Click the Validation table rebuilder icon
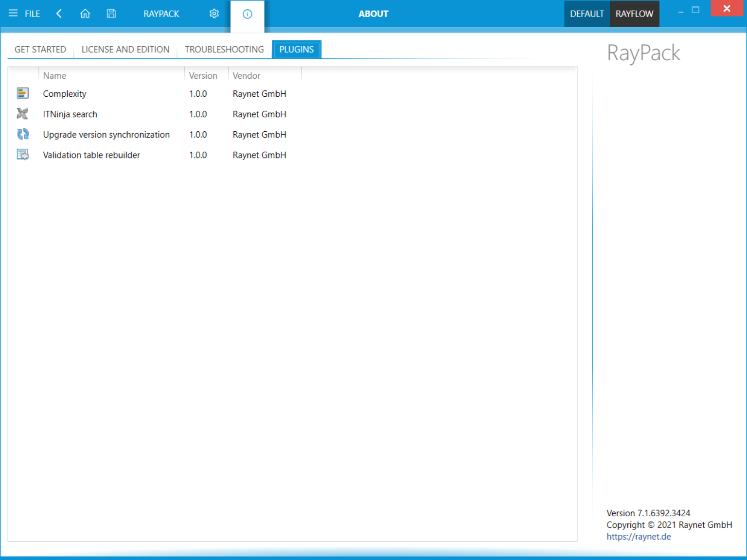 [22, 155]
